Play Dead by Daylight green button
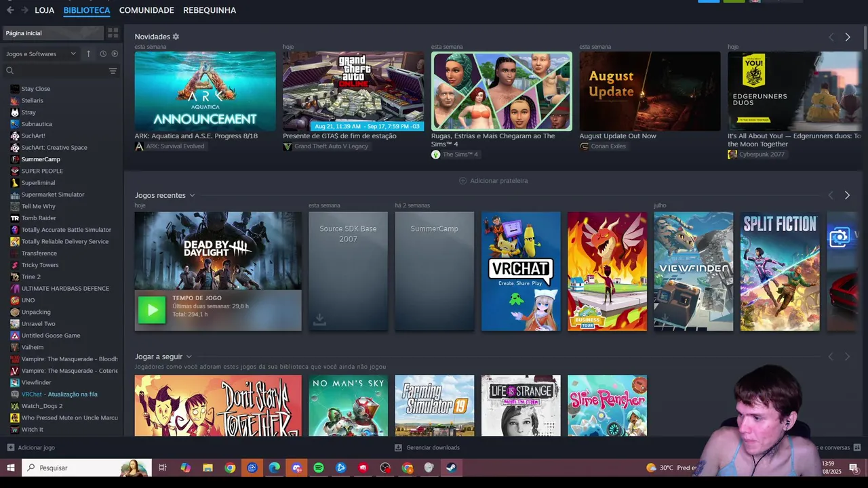The height and width of the screenshot is (488, 868). coord(152,310)
